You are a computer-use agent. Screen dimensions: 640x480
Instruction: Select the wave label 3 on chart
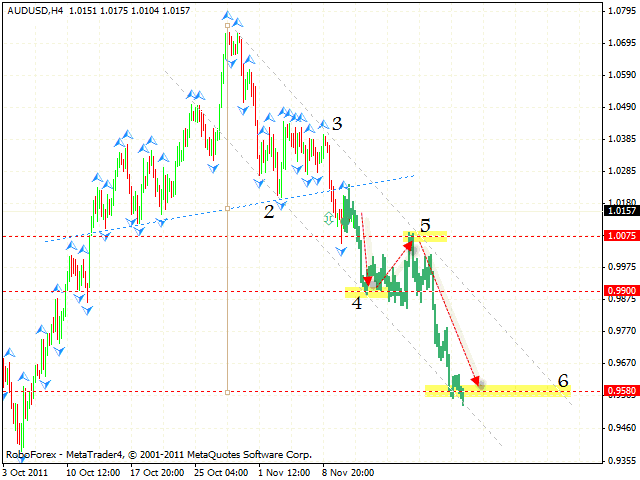pos(337,124)
